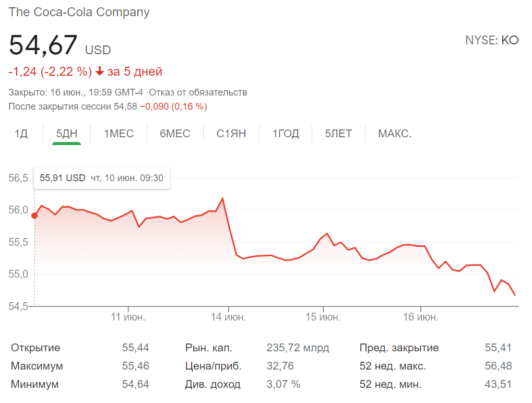Click the 16 июн. date label on the axis
532x403 pixels.
point(421,317)
